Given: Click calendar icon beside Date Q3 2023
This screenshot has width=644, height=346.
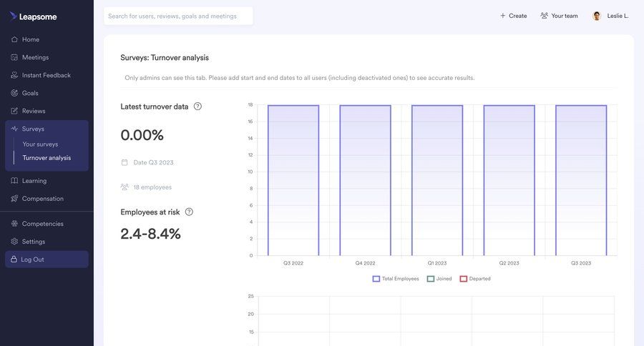Looking at the screenshot, I should (125, 162).
